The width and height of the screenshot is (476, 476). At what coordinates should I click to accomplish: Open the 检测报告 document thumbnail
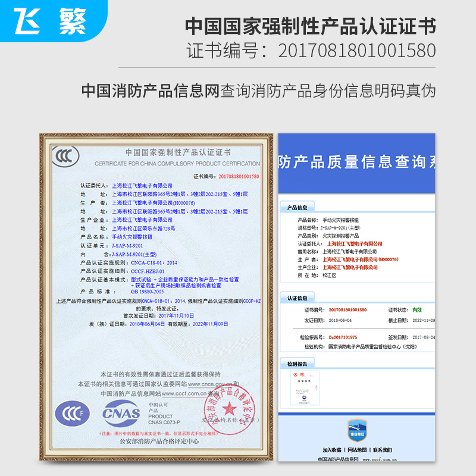pyautogui.click(x=305, y=388)
